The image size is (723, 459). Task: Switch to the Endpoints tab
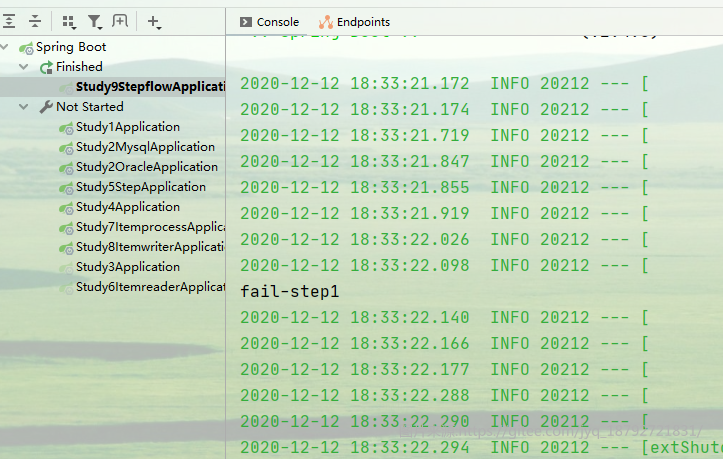[354, 22]
